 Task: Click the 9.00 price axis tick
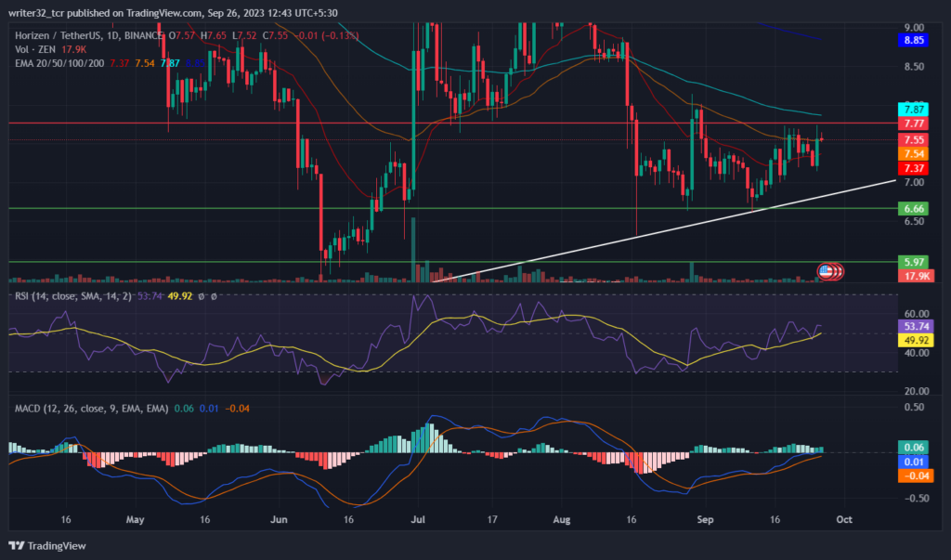coord(914,27)
